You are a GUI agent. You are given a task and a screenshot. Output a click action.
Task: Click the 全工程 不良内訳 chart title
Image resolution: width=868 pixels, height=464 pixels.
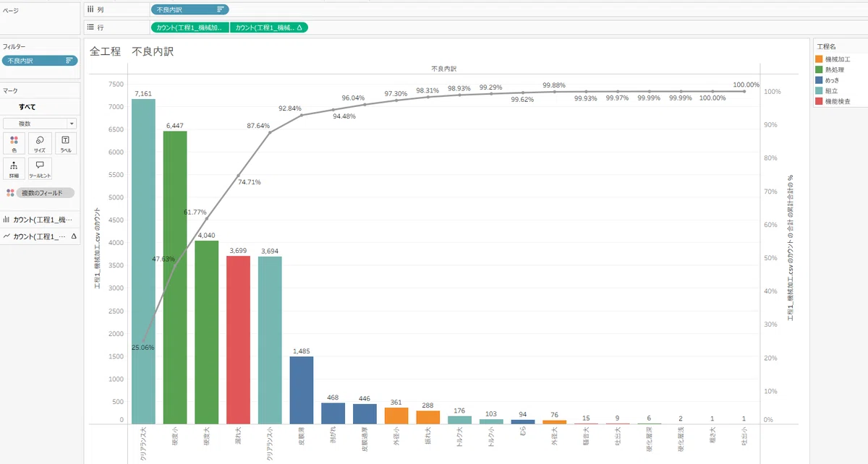point(132,52)
